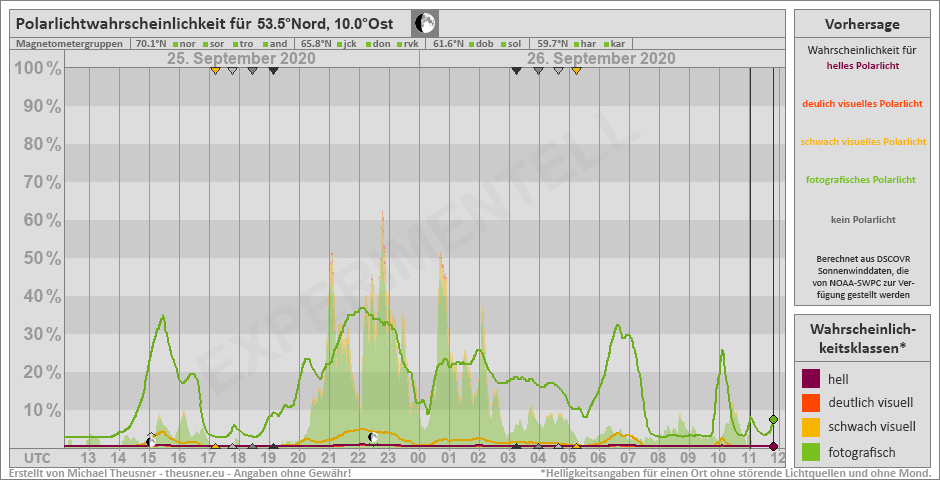Image resolution: width=940 pixels, height=480 pixels.
Task: Click the black triangle at top under 25. September
Action: pyautogui.click(x=273, y=70)
